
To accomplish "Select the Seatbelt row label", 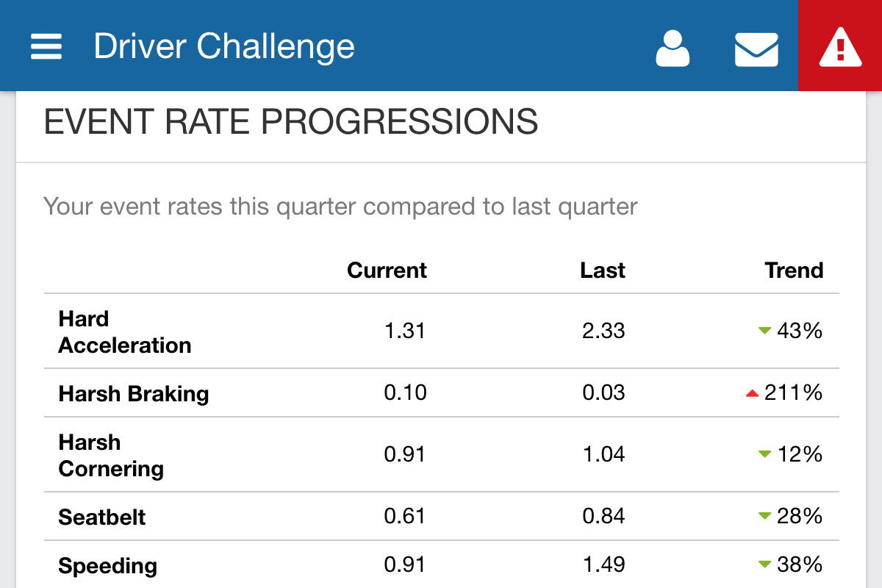I will click(x=102, y=517).
